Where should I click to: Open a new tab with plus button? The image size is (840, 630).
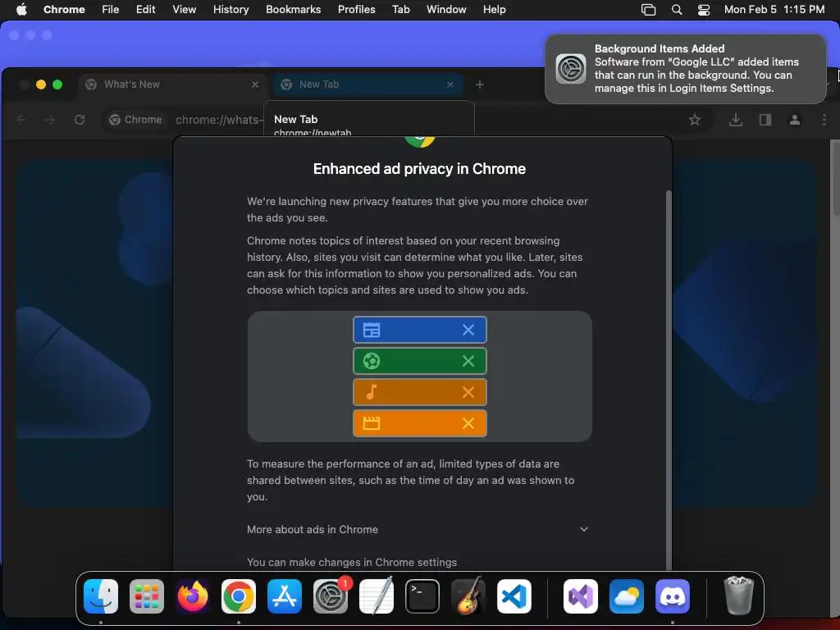[x=479, y=84]
